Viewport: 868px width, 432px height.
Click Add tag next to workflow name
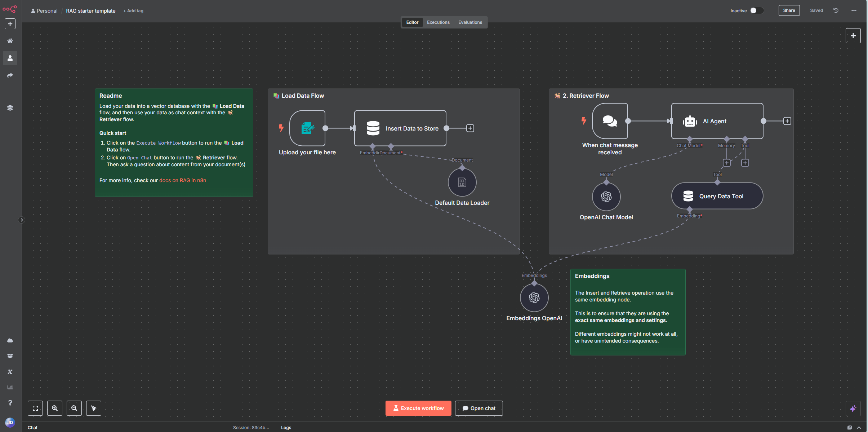pyautogui.click(x=133, y=11)
